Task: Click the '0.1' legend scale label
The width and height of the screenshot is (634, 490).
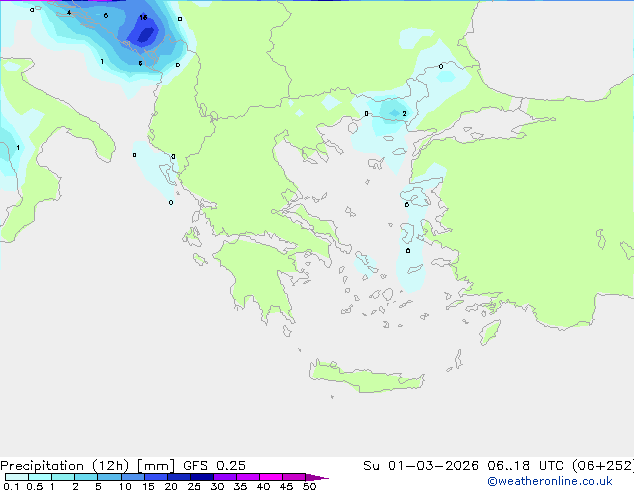Action: [11, 486]
